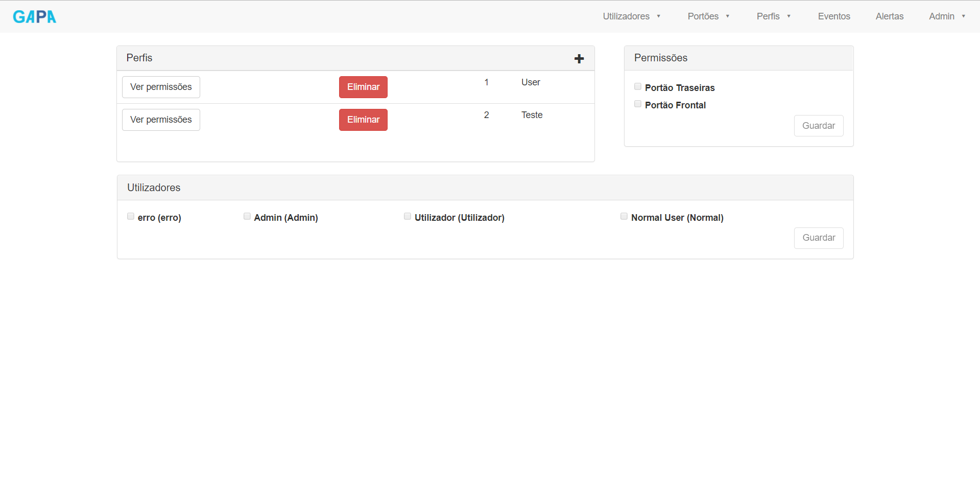The width and height of the screenshot is (980, 484).
Task: Click profile ID '2' cell
Action: [x=487, y=115]
